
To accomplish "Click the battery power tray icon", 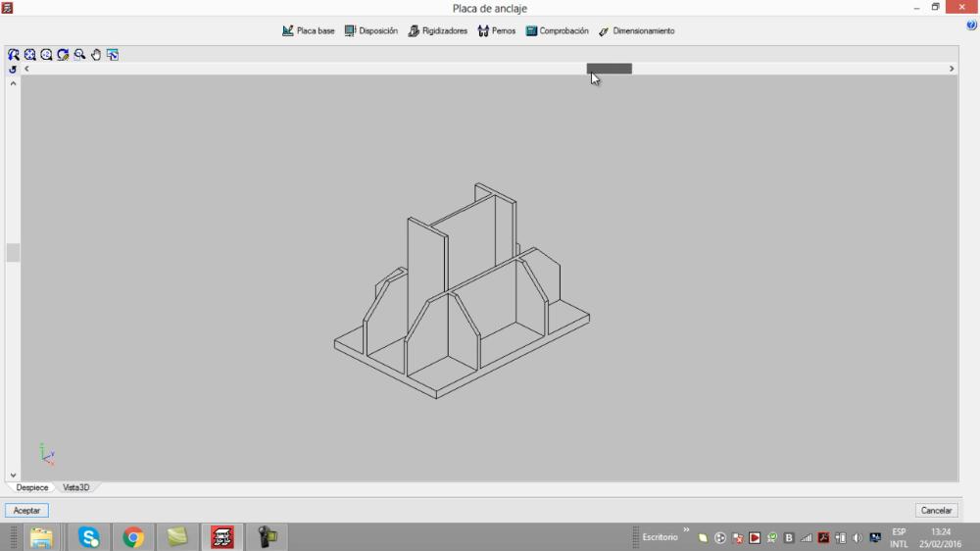I will (841, 538).
